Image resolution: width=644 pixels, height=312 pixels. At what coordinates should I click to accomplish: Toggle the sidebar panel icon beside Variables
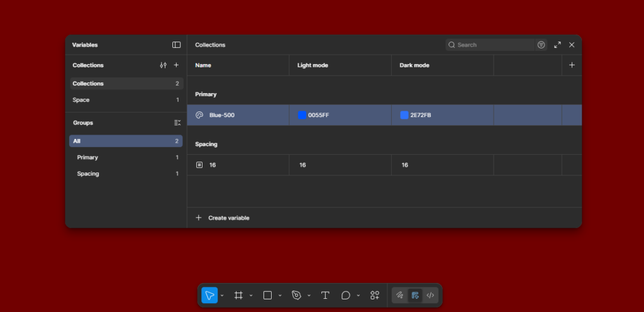click(x=176, y=45)
